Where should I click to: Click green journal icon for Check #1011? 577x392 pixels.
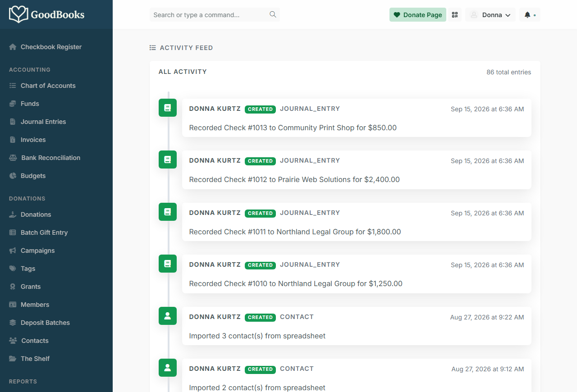(168, 212)
